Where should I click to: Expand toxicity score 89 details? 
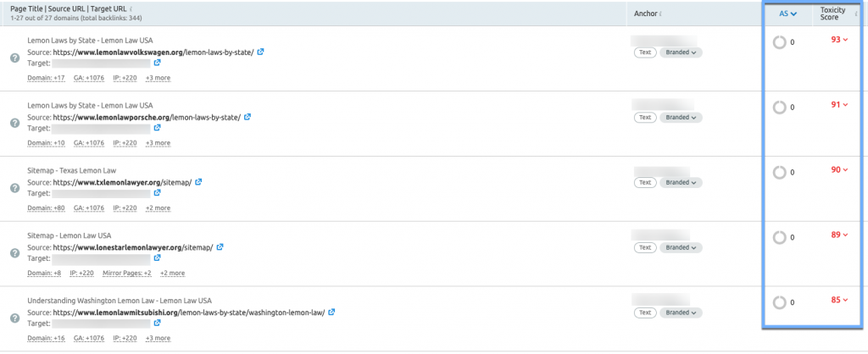pos(838,235)
